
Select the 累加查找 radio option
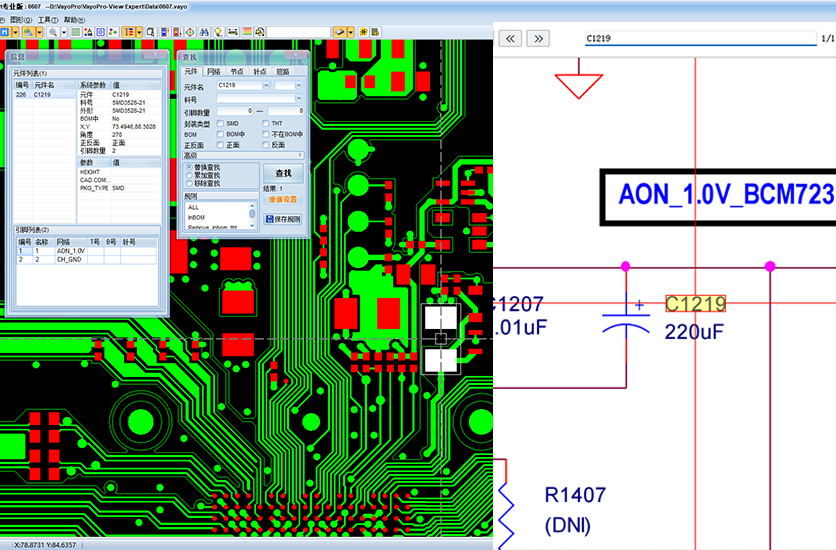click(190, 175)
